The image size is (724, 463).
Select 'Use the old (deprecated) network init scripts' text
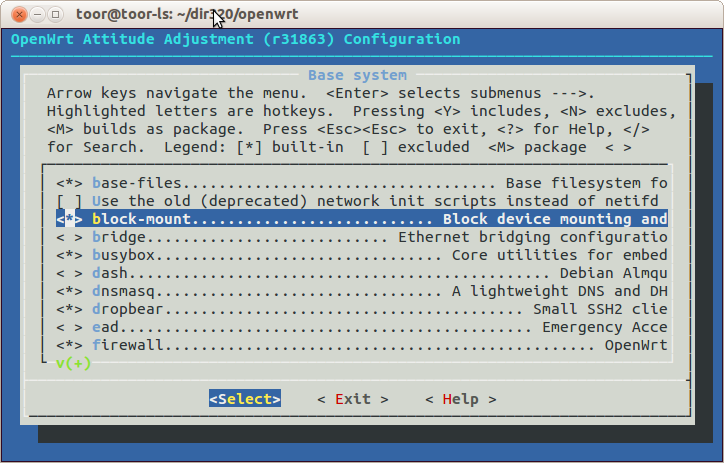[375, 201]
